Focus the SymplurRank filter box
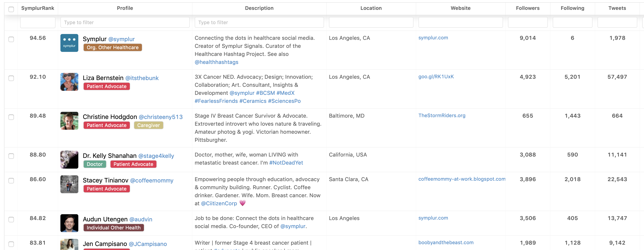The image size is (644, 250). pos(38,23)
